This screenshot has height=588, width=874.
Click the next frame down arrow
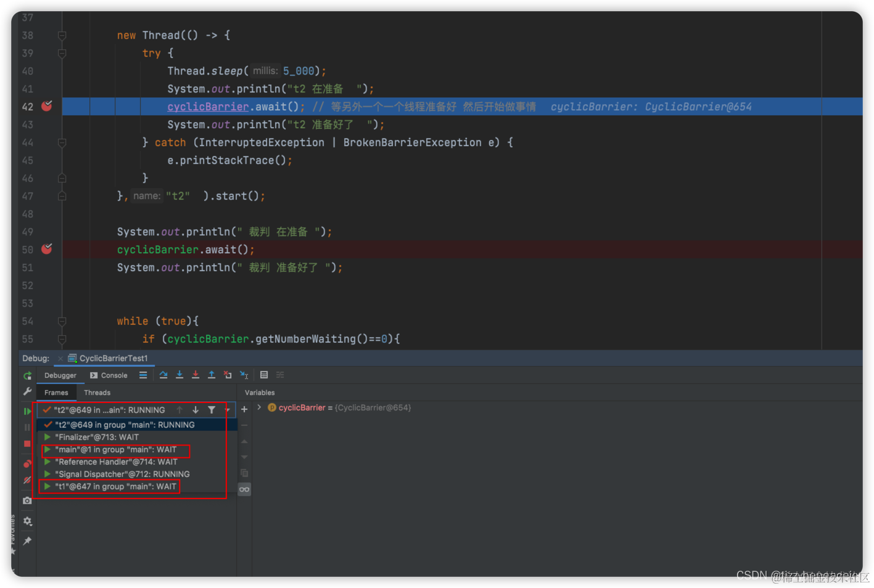(196, 410)
